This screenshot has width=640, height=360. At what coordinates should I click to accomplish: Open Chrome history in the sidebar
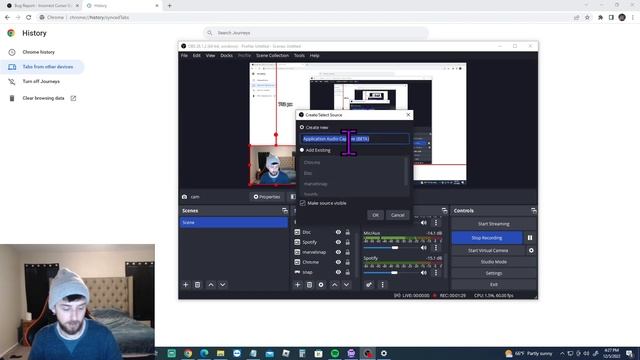pyautogui.click(x=39, y=52)
